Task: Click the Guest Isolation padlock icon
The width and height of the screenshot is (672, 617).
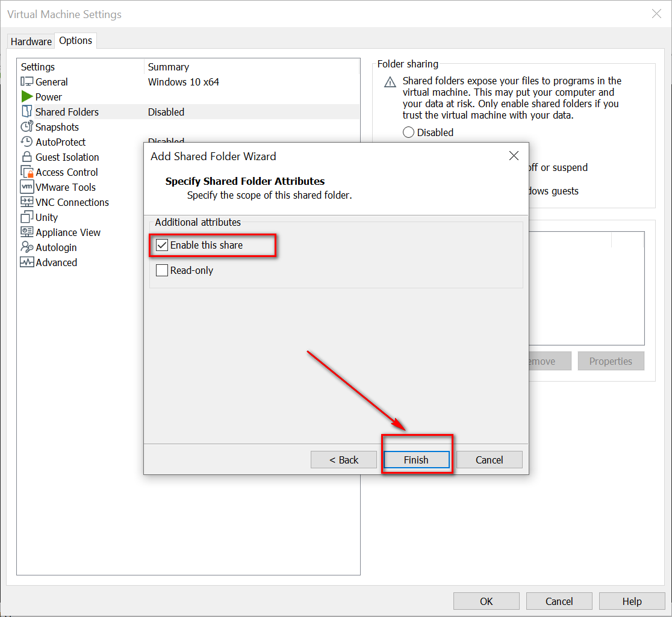Action: coord(27,157)
